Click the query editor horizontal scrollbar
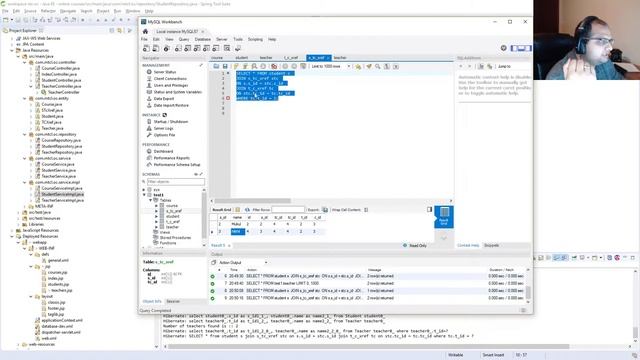 click(x=253, y=201)
